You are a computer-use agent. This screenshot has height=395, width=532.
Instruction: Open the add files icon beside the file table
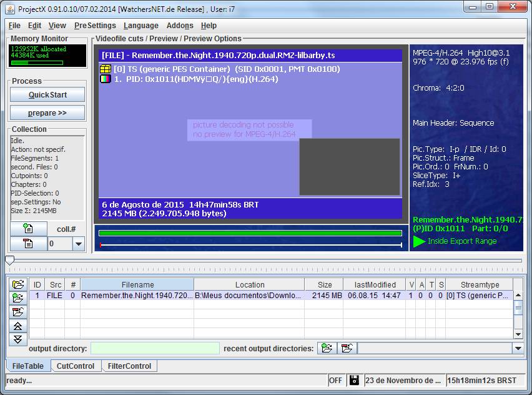(18, 284)
